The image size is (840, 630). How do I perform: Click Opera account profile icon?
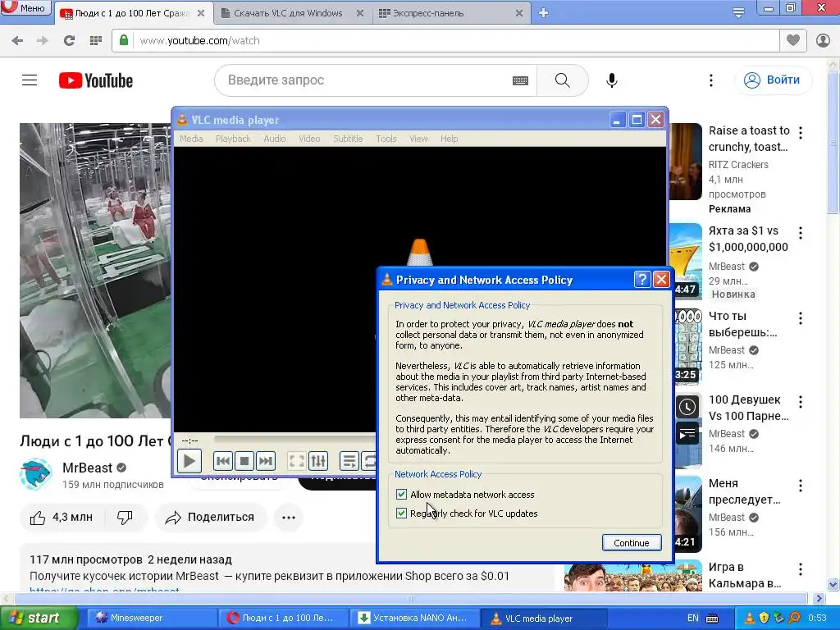tap(823, 40)
